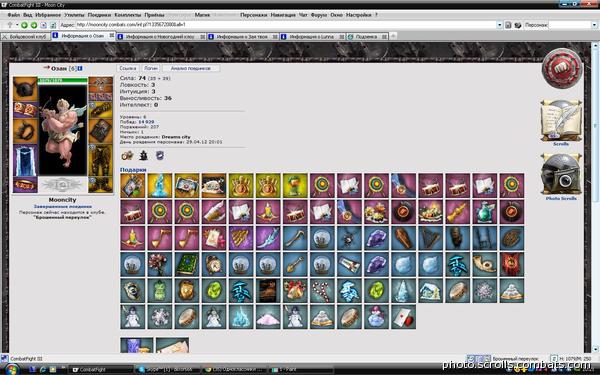
Task: Click the green leprechaun hat gift
Action: click(295, 186)
